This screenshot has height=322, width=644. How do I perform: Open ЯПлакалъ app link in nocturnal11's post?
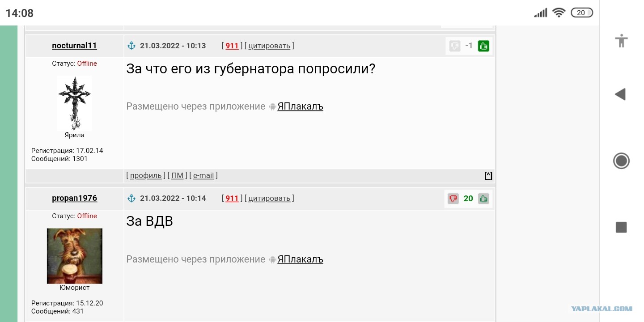tap(300, 106)
